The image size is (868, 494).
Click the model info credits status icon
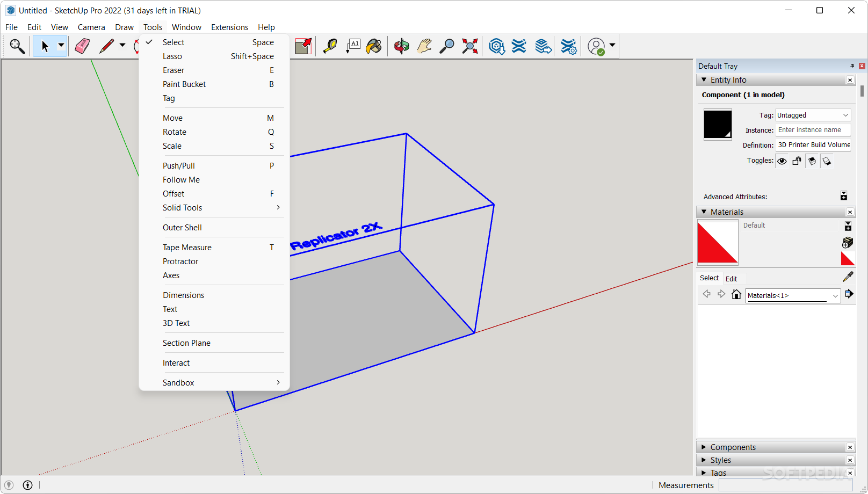point(27,485)
